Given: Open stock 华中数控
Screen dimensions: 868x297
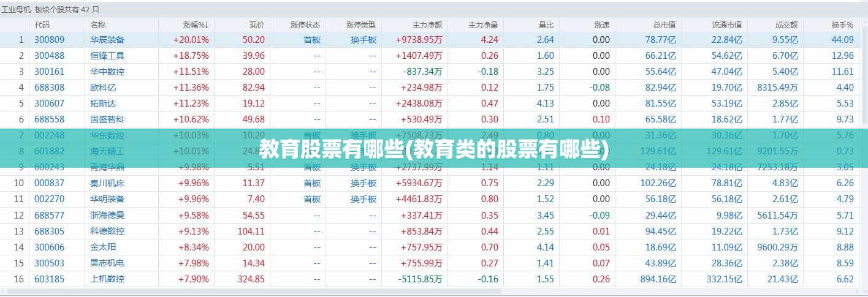Looking at the screenshot, I should (107, 71).
